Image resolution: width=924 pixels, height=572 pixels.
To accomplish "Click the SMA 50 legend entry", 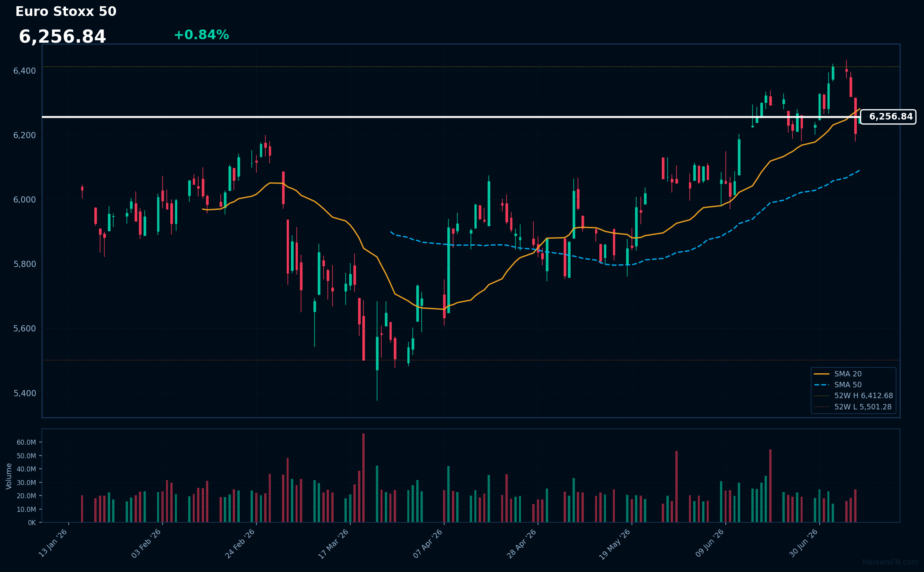I will click(x=838, y=385).
